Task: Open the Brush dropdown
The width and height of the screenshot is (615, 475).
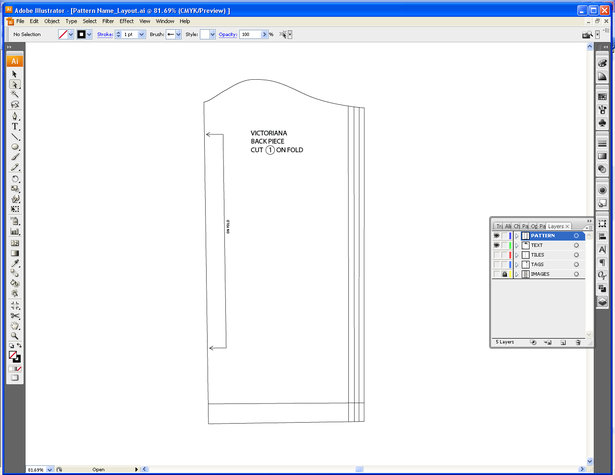Action: tap(178, 35)
